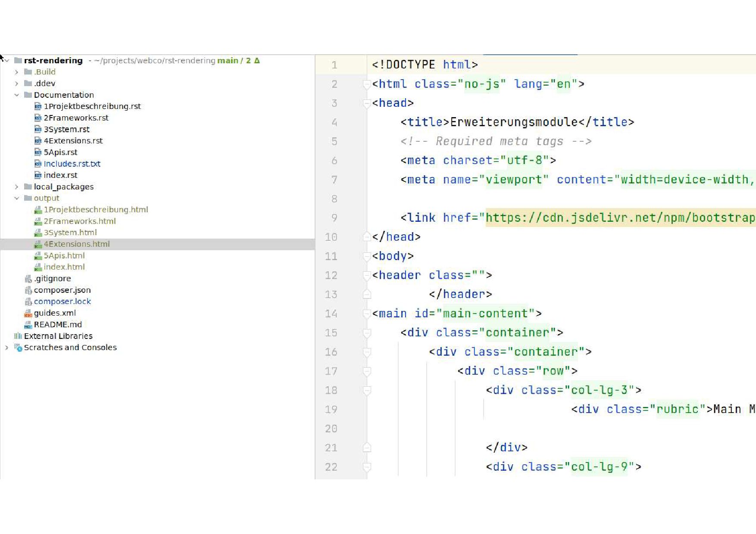Viewport: 756px width, 534px height.
Task: Click the local_packages folder icon
Action: click(28, 187)
